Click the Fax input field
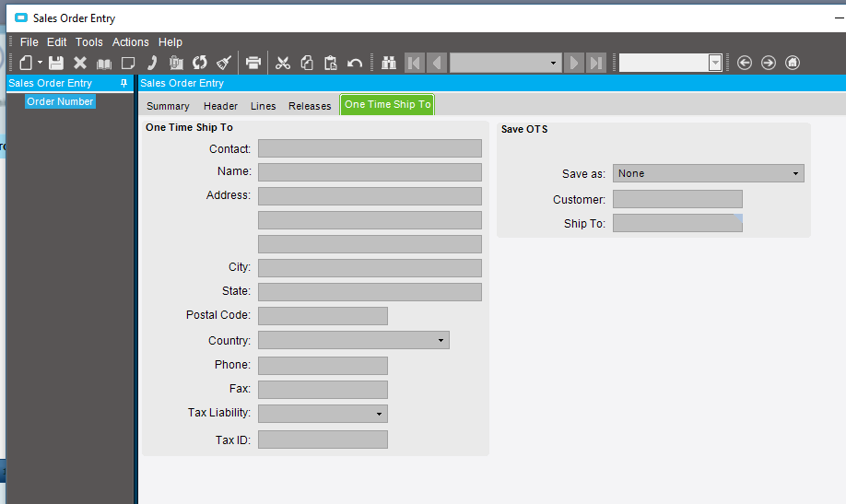This screenshot has height=504, width=846. [323, 390]
